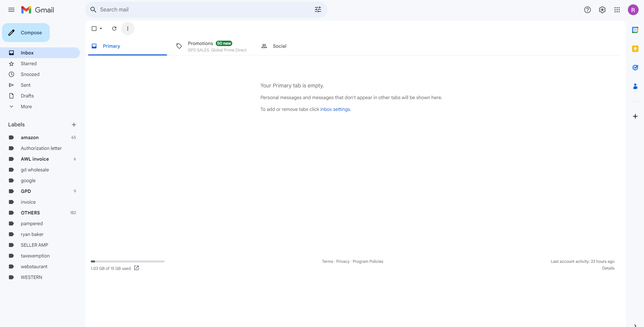Click the amazon label tag icon

[11, 137]
